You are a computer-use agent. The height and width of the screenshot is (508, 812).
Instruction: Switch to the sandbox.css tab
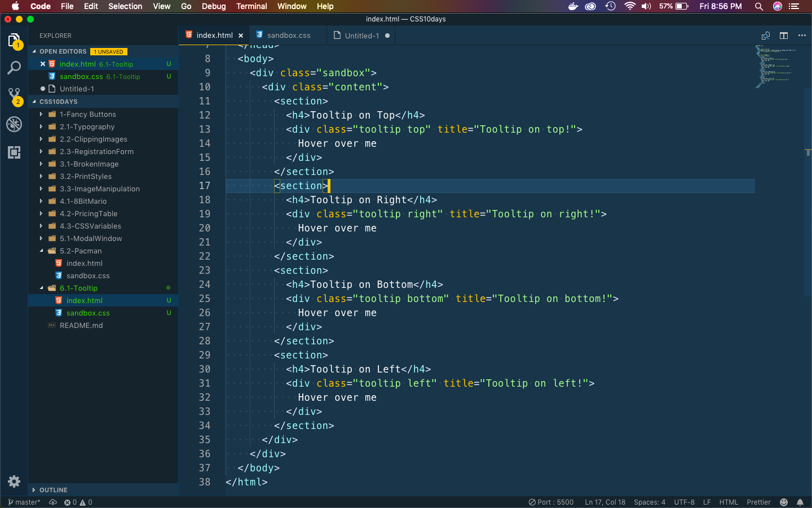pos(288,36)
